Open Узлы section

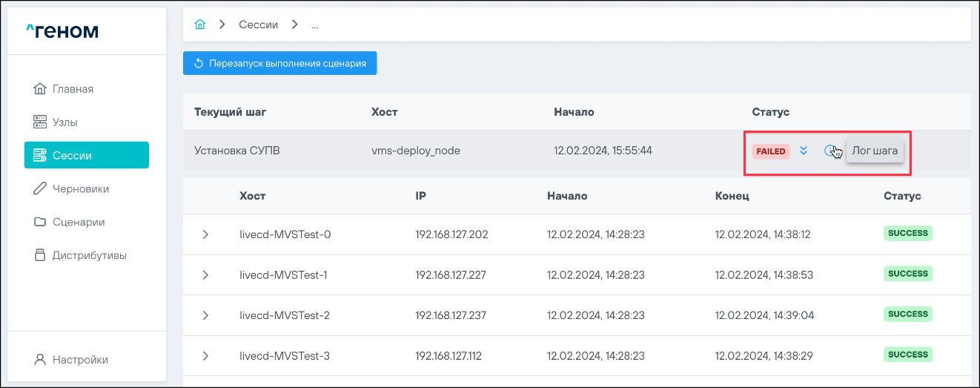click(64, 122)
